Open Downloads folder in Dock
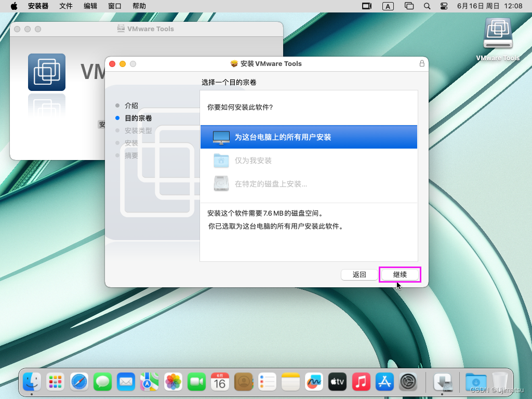The width and height of the screenshot is (532, 399). pyautogui.click(x=475, y=382)
